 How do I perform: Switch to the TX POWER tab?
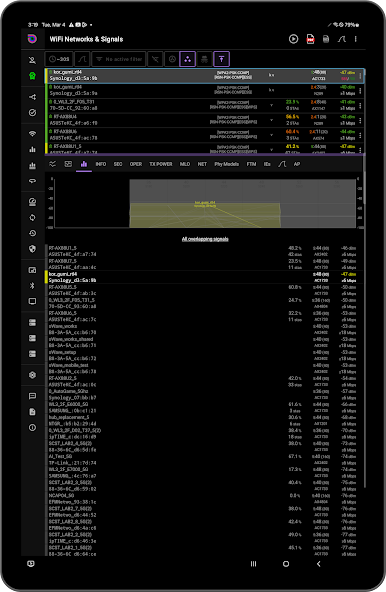tap(161, 164)
